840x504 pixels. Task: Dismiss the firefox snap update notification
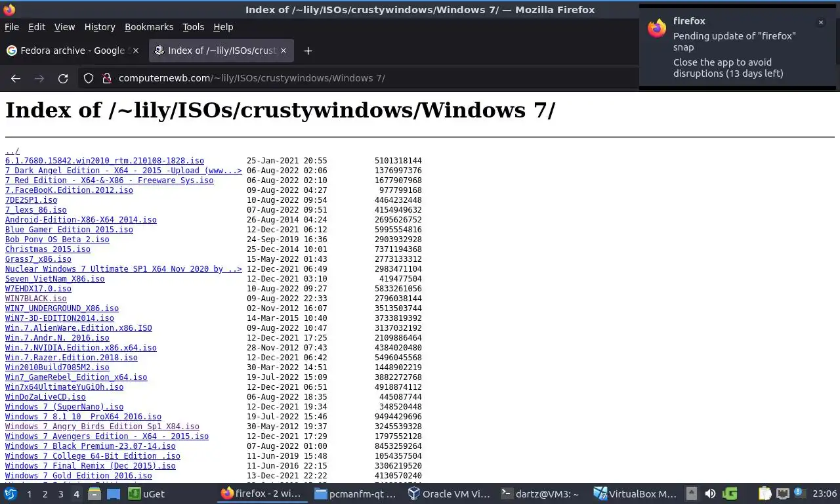tap(820, 22)
